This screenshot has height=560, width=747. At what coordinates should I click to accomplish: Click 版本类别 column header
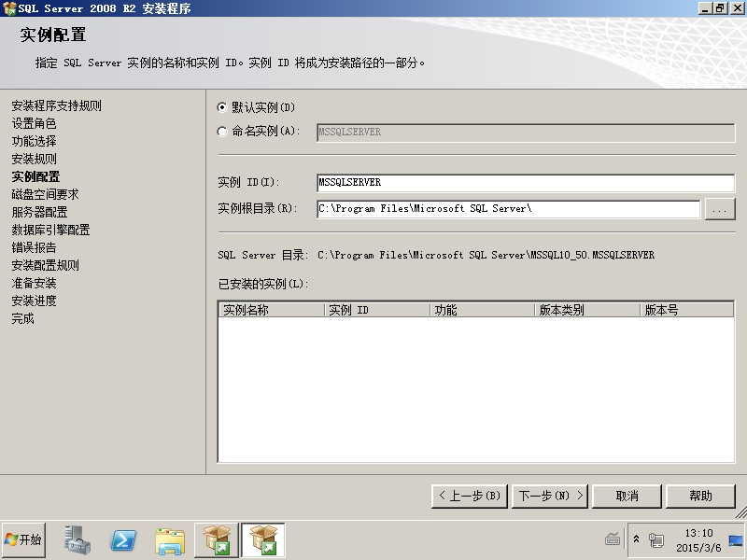click(x=587, y=310)
